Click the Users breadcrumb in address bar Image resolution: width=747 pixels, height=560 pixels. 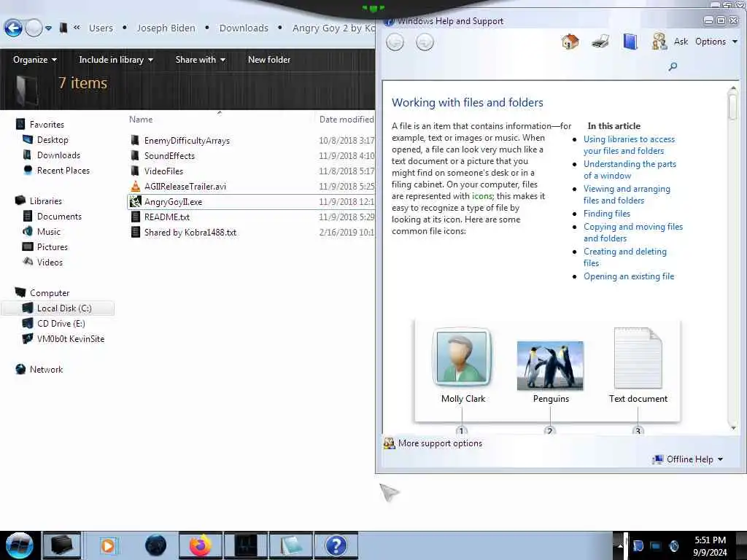pos(101,28)
